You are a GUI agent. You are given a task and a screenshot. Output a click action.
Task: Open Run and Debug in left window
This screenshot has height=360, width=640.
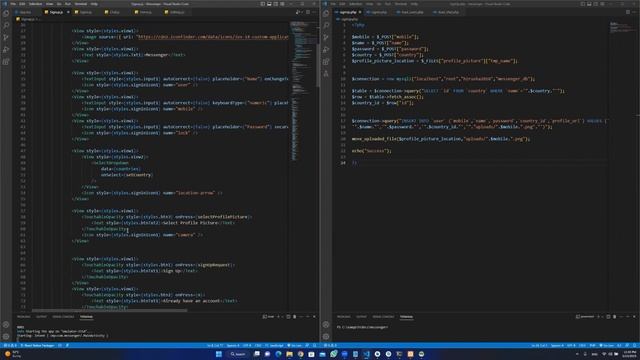(x=6, y=50)
